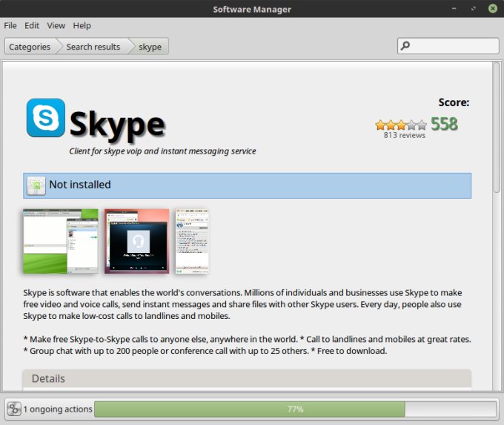Image resolution: width=504 pixels, height=425 pixels.
Task: Maximize the Software Manager window
Action: [473, 9]
